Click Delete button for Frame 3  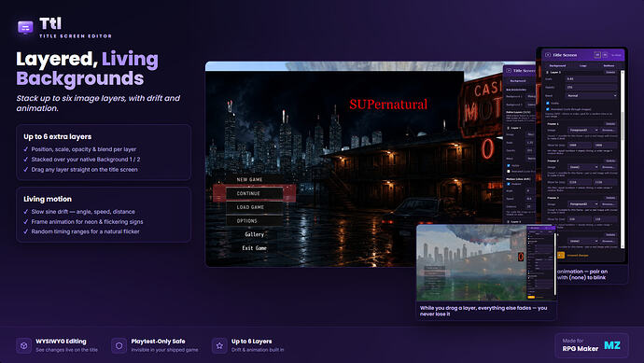point(610,198)
